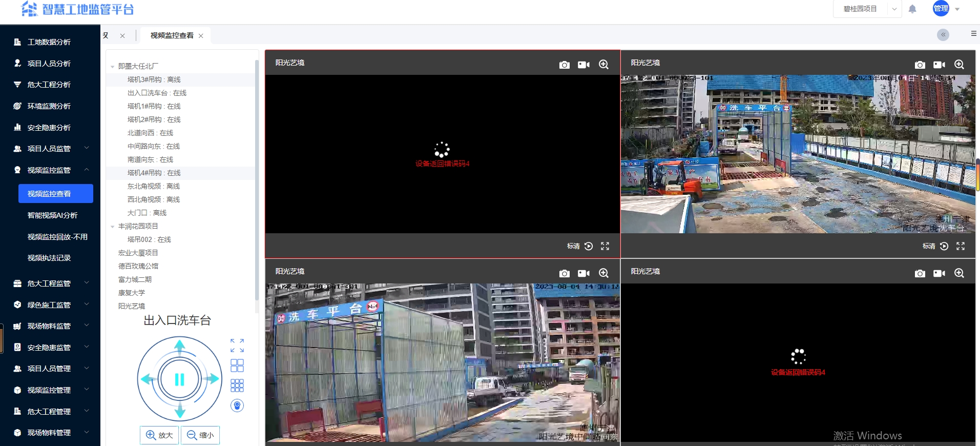The width and height of the screenshot is (980, 446).
Task: Take snapshot in top-left video panel
Action: (x=564, y=65)
